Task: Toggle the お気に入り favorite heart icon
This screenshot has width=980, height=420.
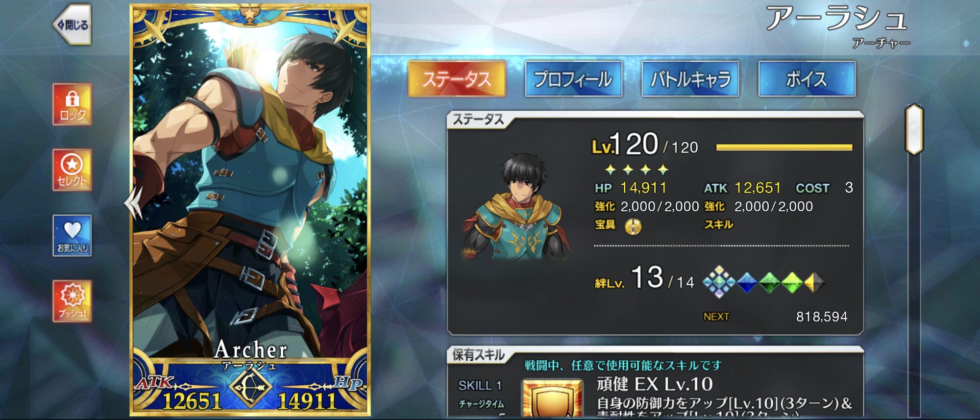Action: (73, 236)
